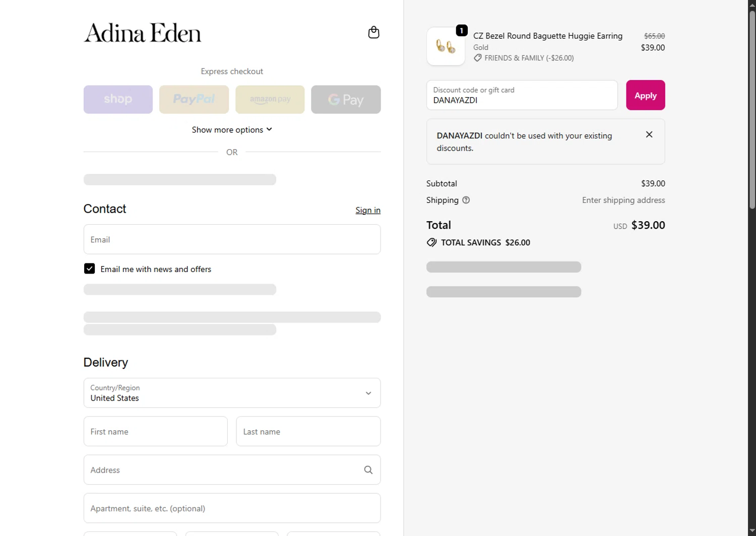
Task: Pay with Shop Pay express button
Action: point(118,99)
